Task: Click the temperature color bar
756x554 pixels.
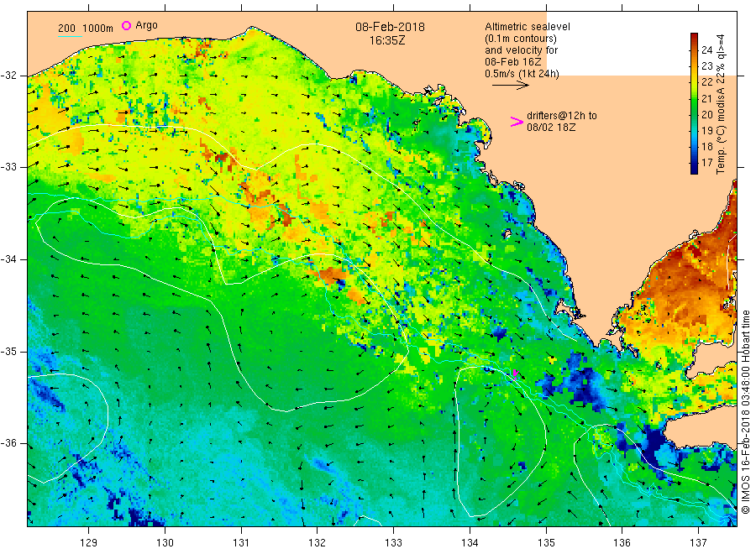Action: click(694, 103)
